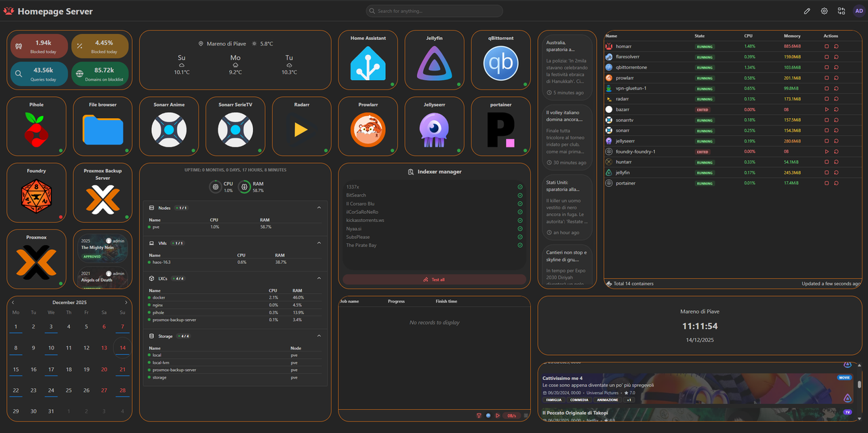Open The Mighty Nein media request

(103, 249)
